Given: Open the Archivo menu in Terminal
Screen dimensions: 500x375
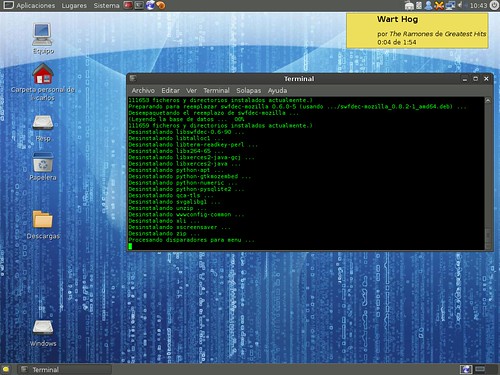Looking at the screenshot, I should [143, 90].
